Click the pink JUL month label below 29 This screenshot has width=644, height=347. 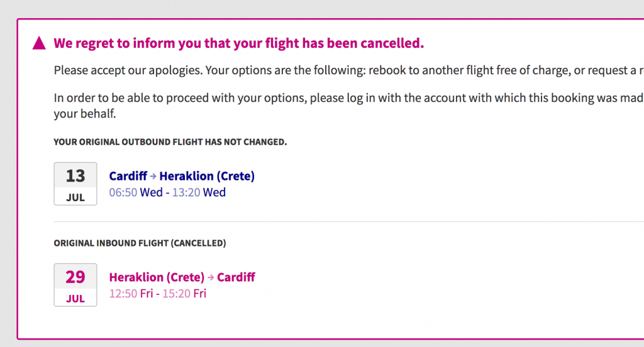point(75,299)
